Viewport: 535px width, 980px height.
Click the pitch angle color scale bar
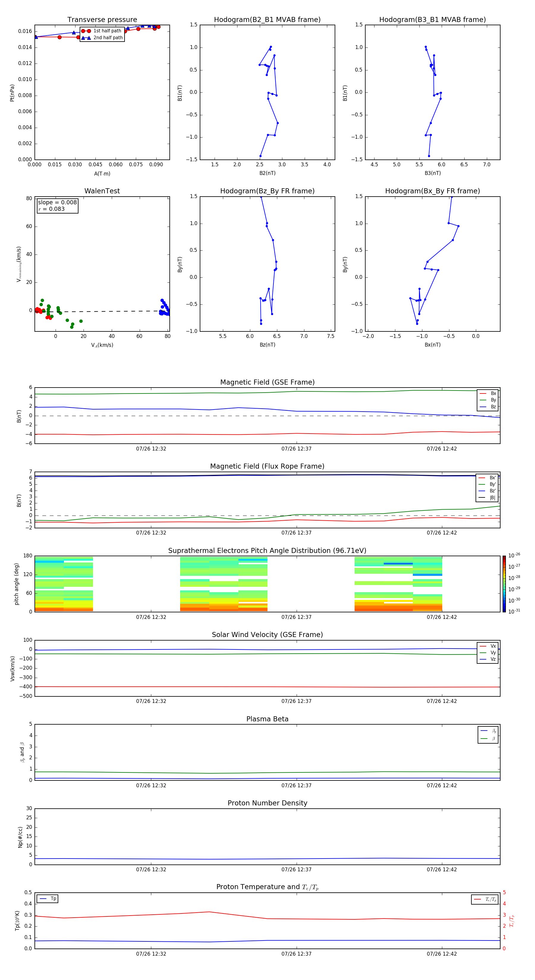tap(504, 584)
